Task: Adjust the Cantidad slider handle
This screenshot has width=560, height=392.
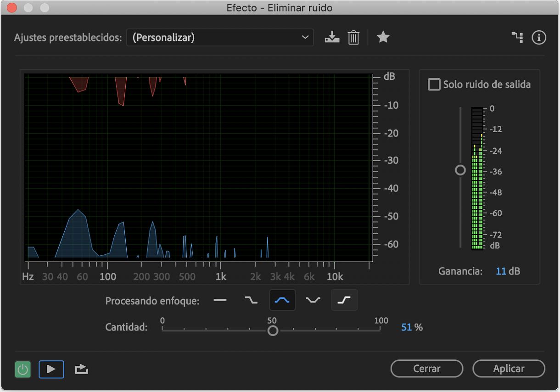Action: (x=273, y=330)
